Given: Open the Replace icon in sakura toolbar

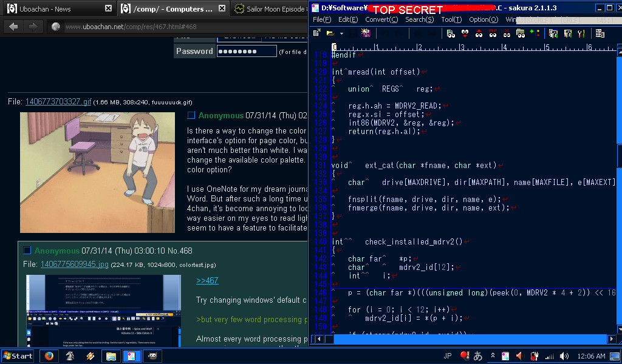Looking at the screenshot, I should point(493,33).
